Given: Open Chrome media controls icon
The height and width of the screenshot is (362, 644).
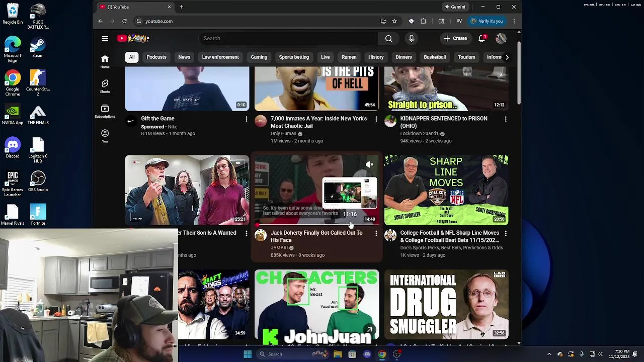Looking at the screenshot, I should (x=459, y=21).
